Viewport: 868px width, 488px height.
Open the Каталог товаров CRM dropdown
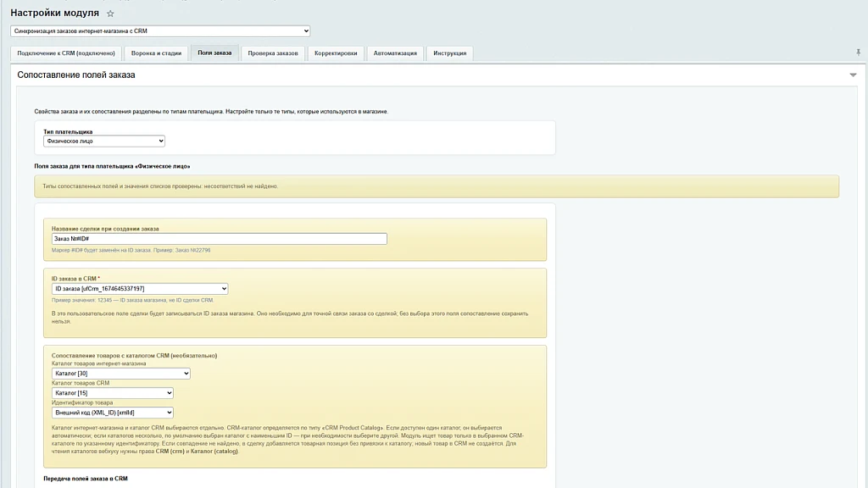(x=113, y=393)
